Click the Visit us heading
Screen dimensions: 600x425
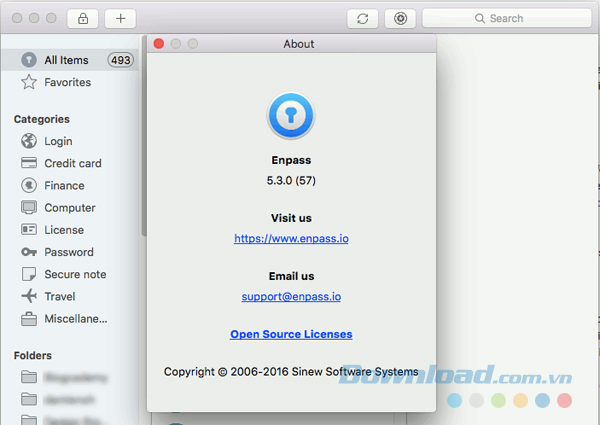pyautogui.click(x=291, y=218)
